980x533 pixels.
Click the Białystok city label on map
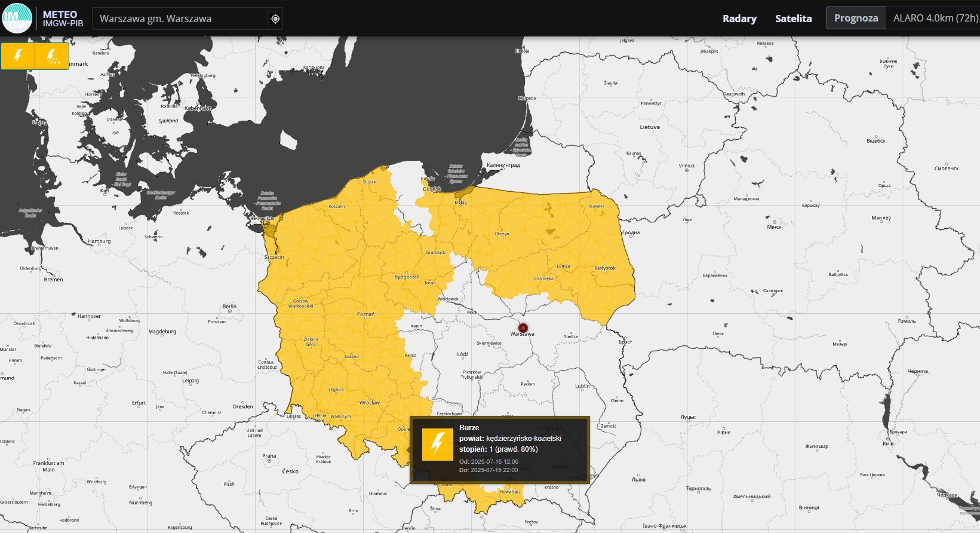point(605,268)
